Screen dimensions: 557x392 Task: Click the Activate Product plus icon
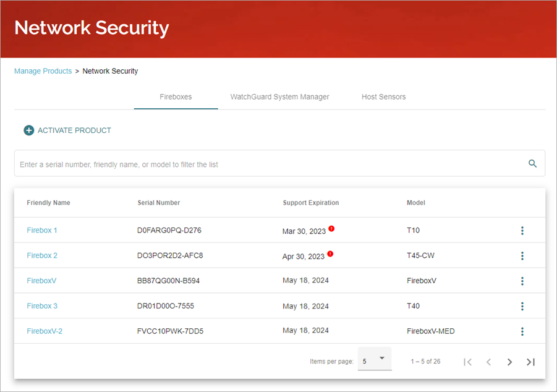click(28, 130)
